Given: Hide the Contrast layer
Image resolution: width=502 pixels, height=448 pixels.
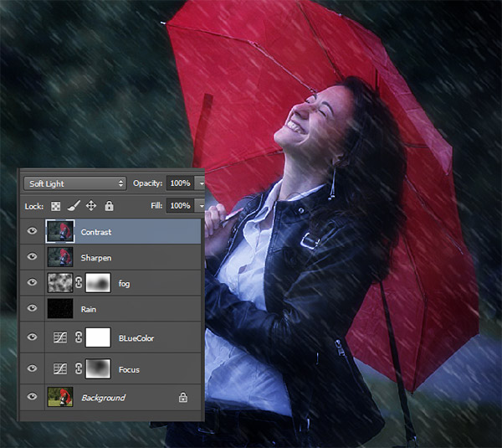Looking at the screenshot, I should 33,232.
